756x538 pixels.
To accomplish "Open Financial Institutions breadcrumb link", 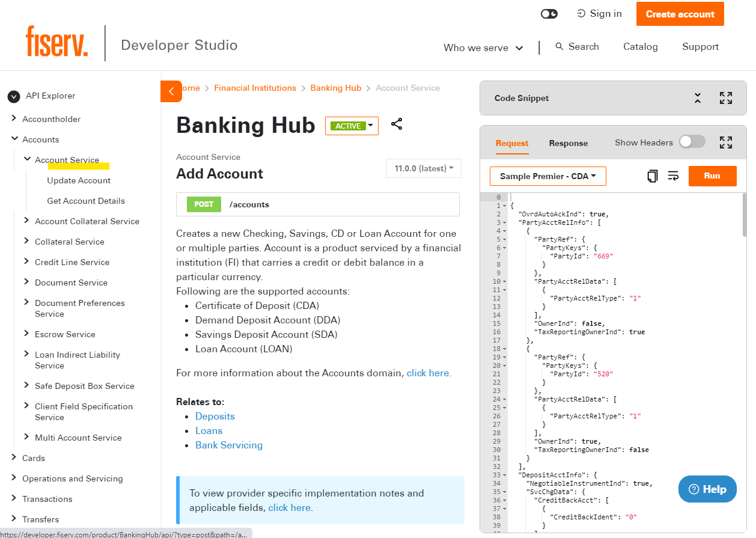I will [x=255, y=88].
